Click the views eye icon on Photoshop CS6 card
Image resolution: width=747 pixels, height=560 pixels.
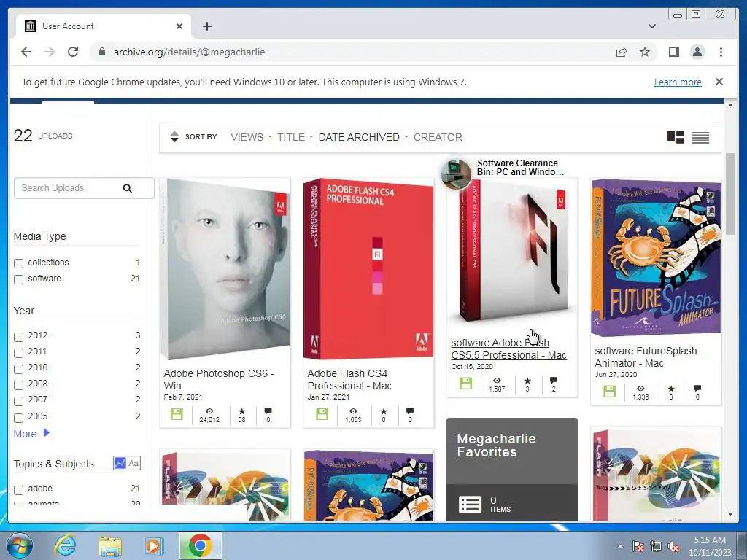(209, 411)
